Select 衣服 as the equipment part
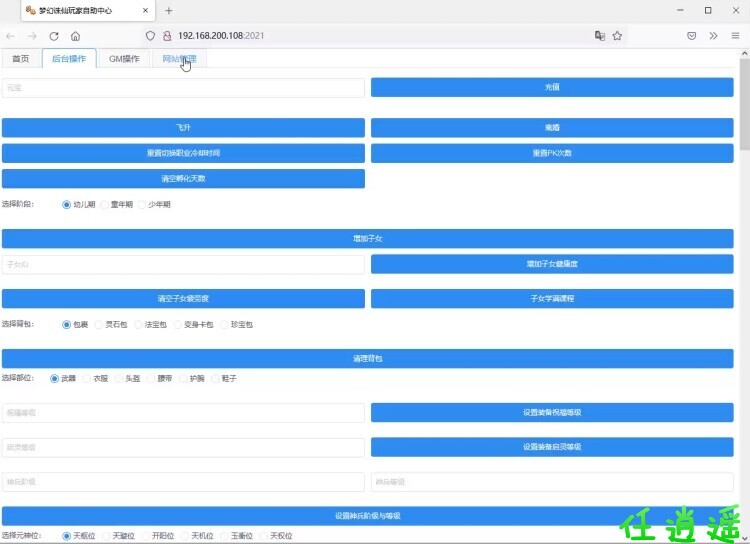 [x=86, y=378]
